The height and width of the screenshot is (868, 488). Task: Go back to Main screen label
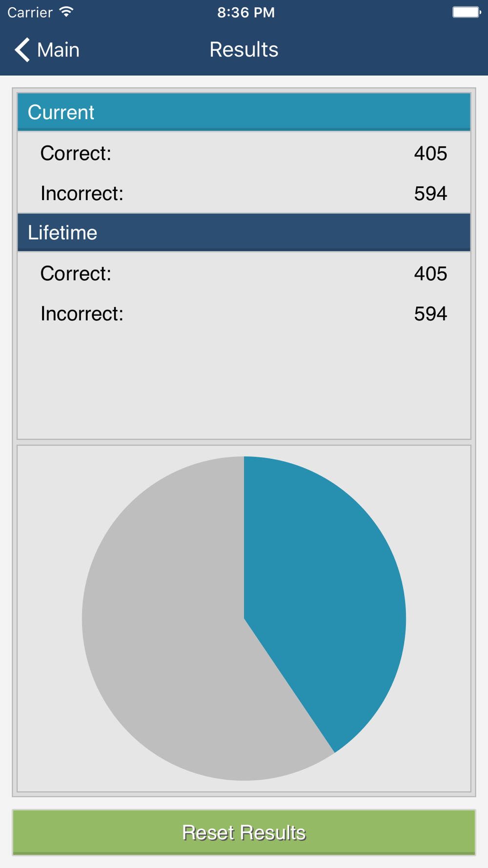[58, 50]
